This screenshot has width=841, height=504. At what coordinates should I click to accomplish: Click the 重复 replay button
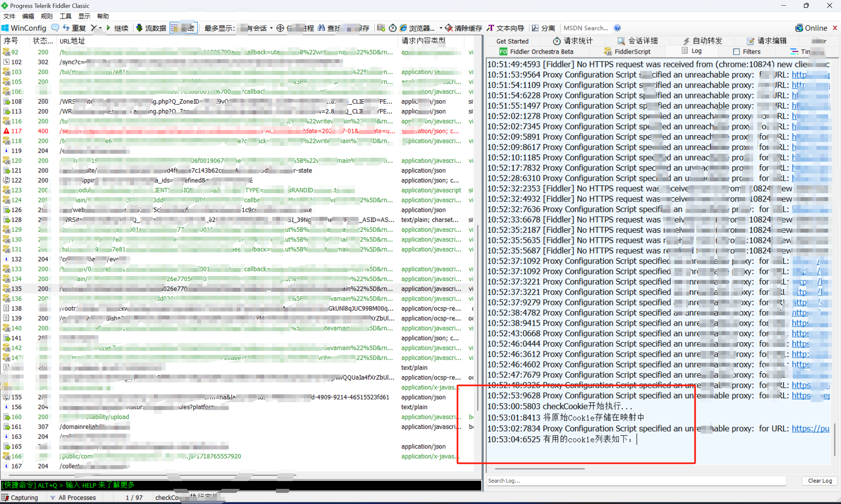coord(74,28)
